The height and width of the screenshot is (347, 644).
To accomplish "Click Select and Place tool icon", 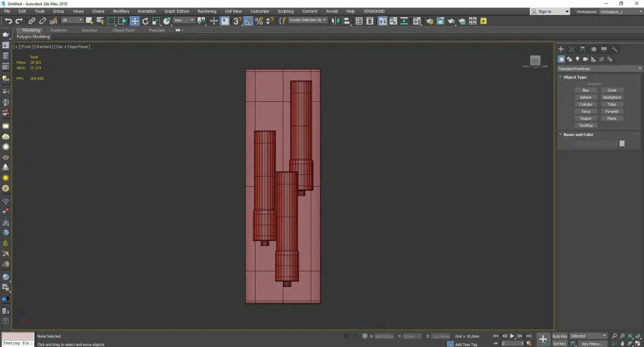I will tap(167, 21).
